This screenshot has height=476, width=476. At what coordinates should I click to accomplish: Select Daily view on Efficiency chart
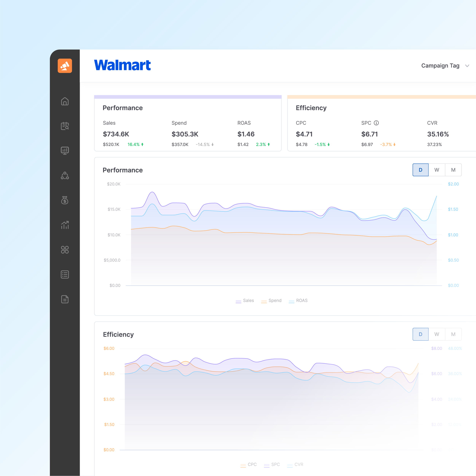click(x=420, y=334)
